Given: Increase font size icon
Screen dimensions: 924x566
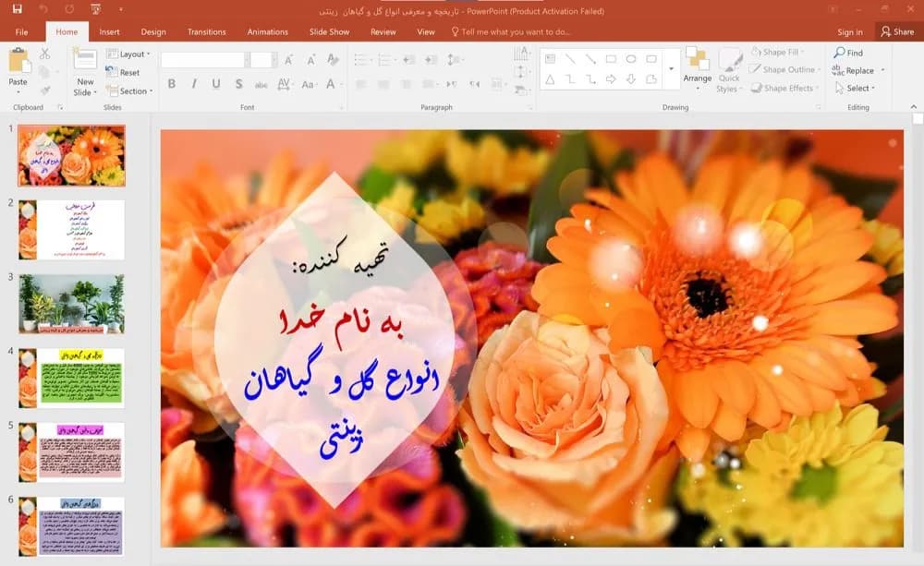Looking at the screenshot, I should [288, 59].
